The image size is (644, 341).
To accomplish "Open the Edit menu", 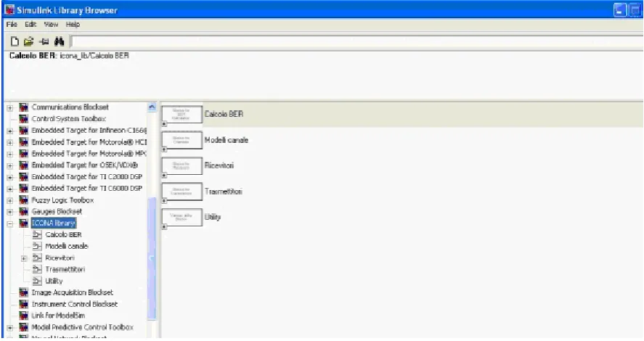I will pyautogui.click(x=30, y=24).
